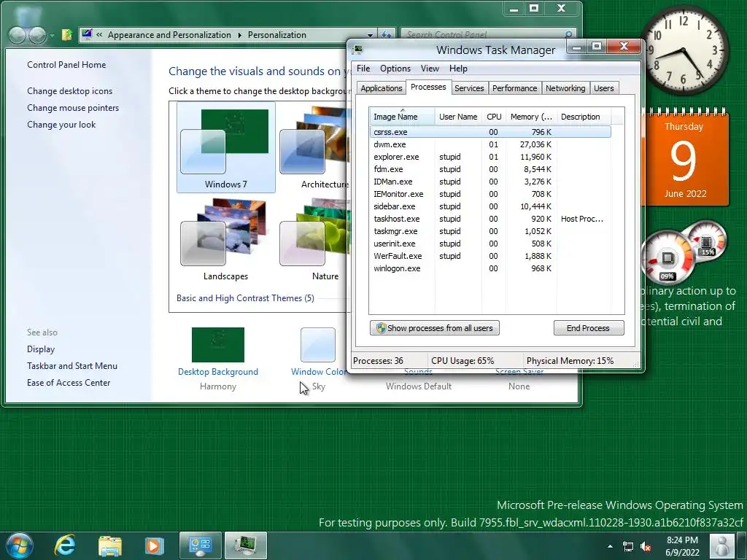Open the View menu in Task Manager
The image size is (747, 560).
click(430, 69)
